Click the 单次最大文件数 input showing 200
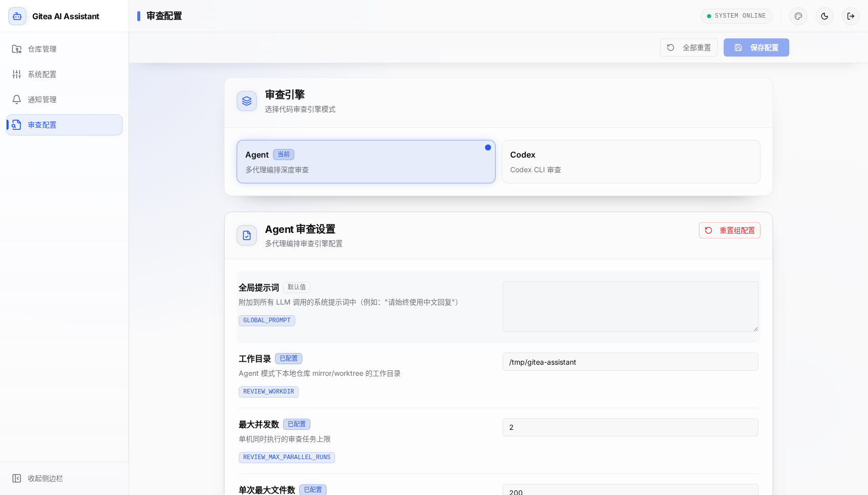The image size is (868, 495). click(630, 490)
